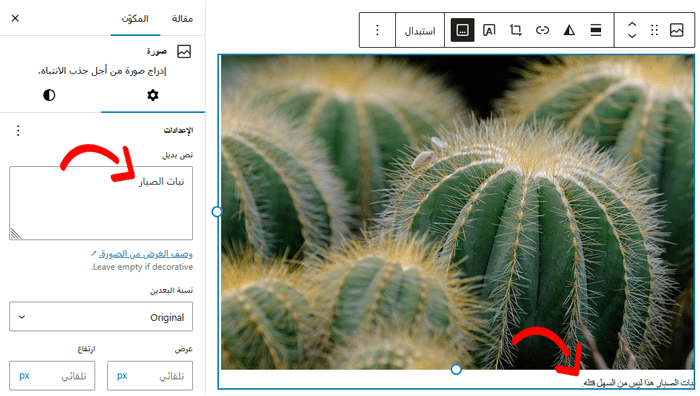Apply duotone filter triangle icon
This screenshot has width=700, height=396.
[569, 30]
